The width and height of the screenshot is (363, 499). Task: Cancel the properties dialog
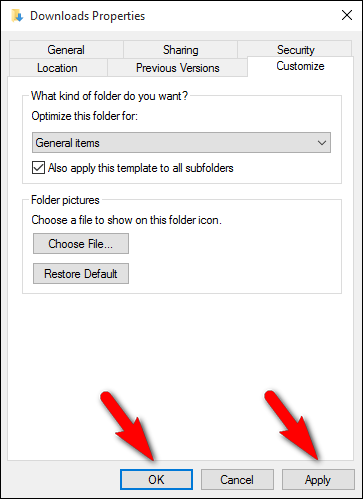coord(237,480)
